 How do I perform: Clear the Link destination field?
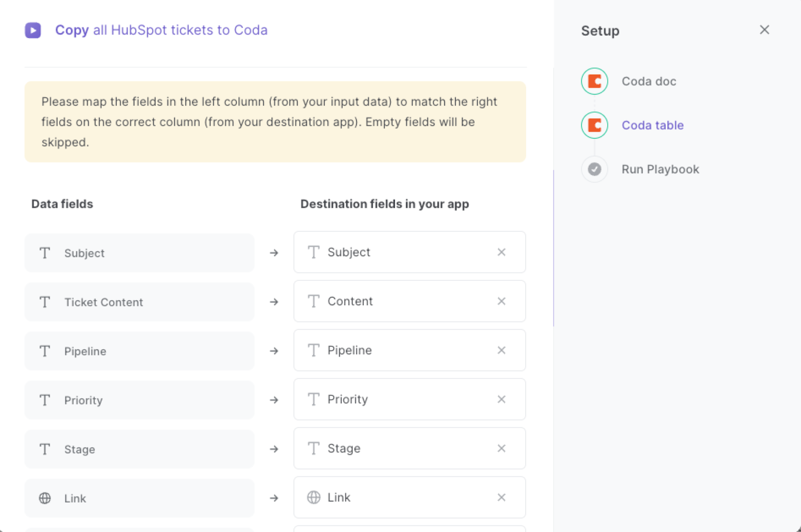tap(501, 497)
